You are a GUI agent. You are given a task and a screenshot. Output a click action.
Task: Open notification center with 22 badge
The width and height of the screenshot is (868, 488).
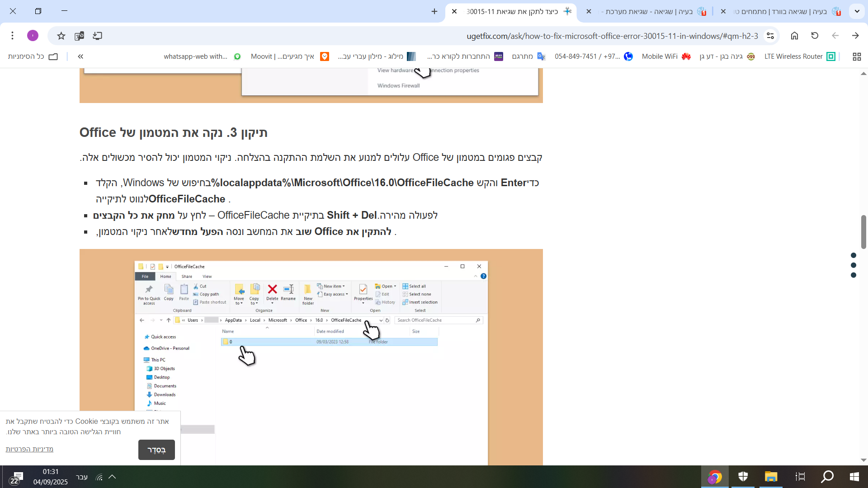pyautogui.click(x=17, y=477)
